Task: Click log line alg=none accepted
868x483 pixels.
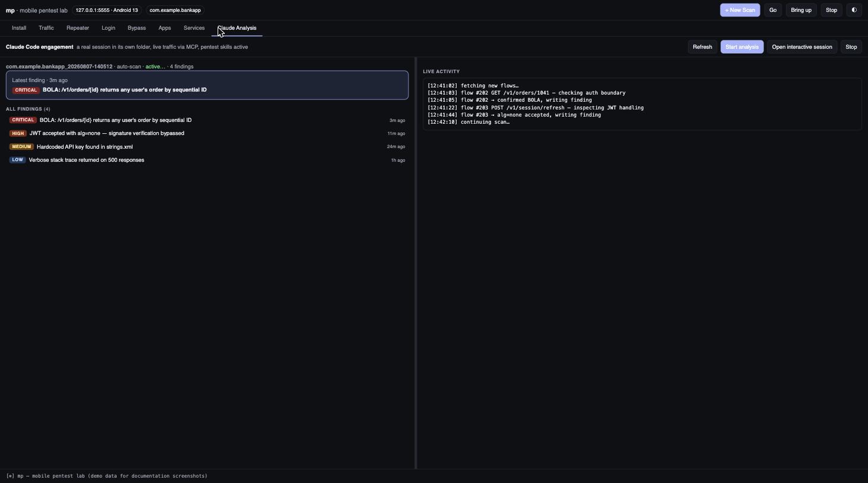Action: pos(514,115)
